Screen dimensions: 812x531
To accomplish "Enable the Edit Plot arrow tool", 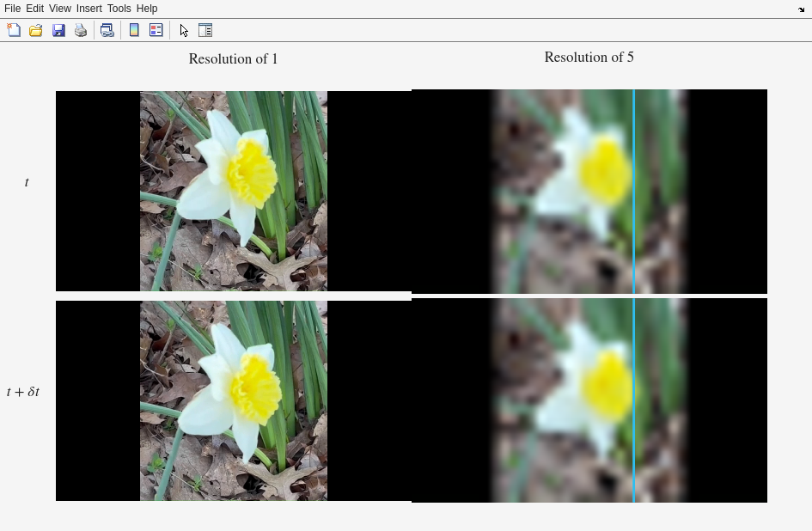I will (184, 30).
